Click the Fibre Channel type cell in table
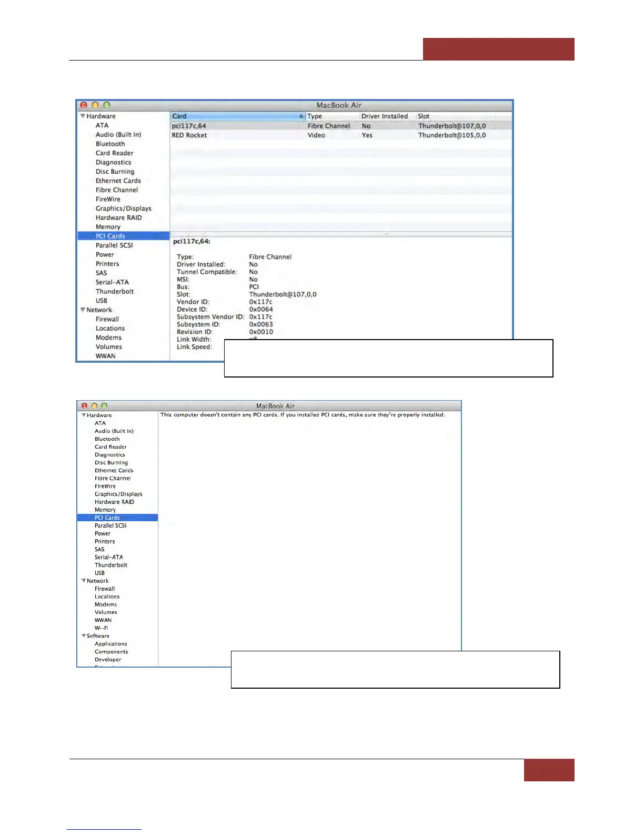The image size is (644, 834). (329, 126)
